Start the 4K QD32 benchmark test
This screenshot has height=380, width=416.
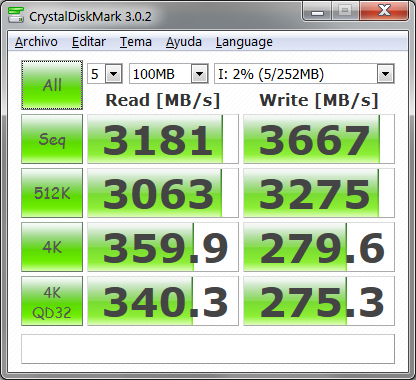52,301
